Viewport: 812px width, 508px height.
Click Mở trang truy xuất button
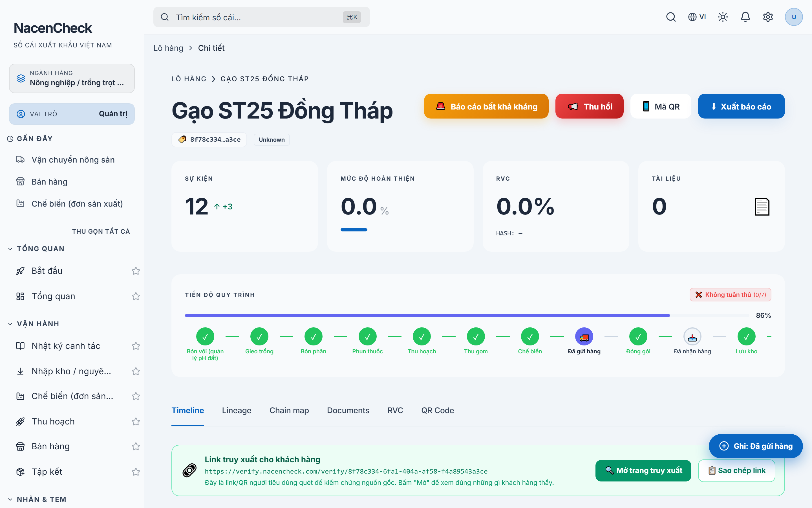pyautogui.click(x=643, y=470)
